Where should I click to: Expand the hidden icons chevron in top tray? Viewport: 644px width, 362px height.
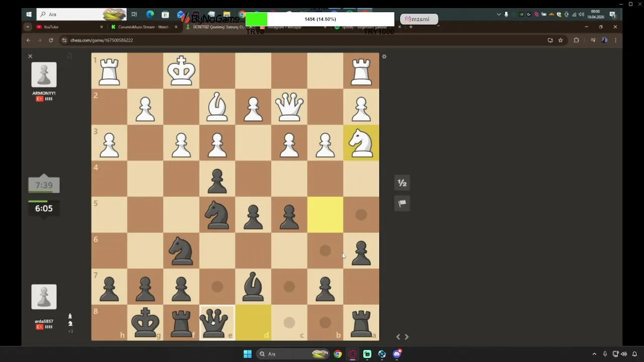[x=499, y=14]
